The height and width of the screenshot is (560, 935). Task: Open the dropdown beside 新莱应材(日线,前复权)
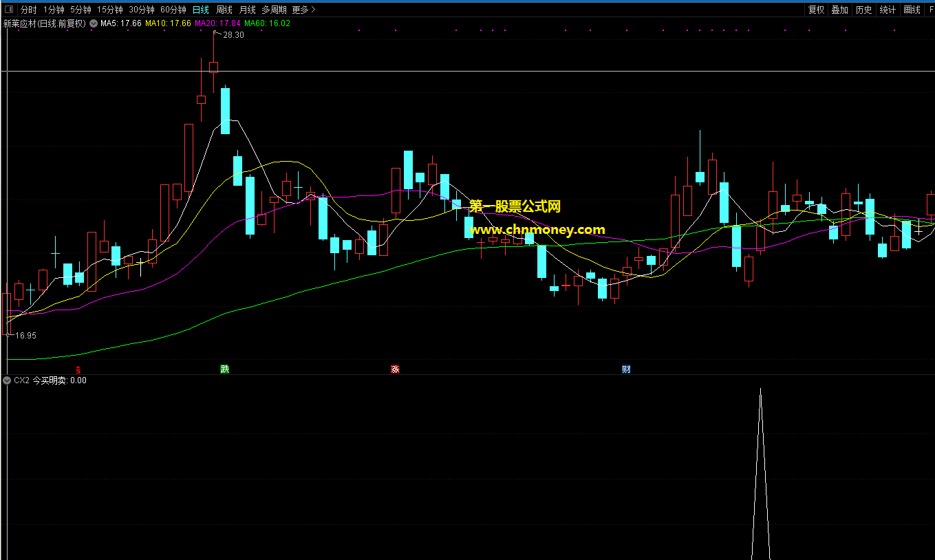(94, 23)
